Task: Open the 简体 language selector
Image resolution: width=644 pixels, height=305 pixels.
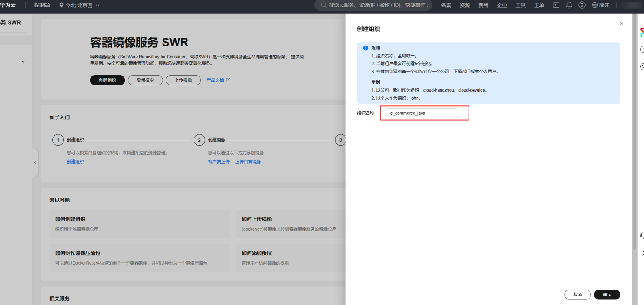Action: coord(601,5)
